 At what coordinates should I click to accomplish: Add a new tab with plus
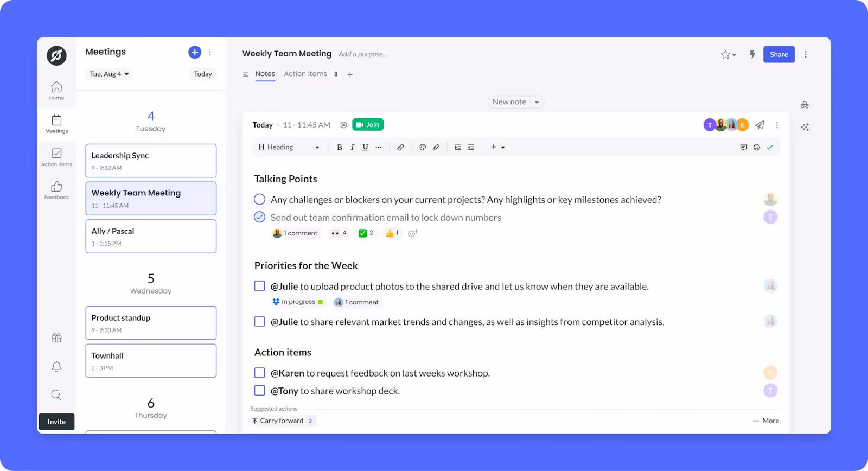point(350,75)
